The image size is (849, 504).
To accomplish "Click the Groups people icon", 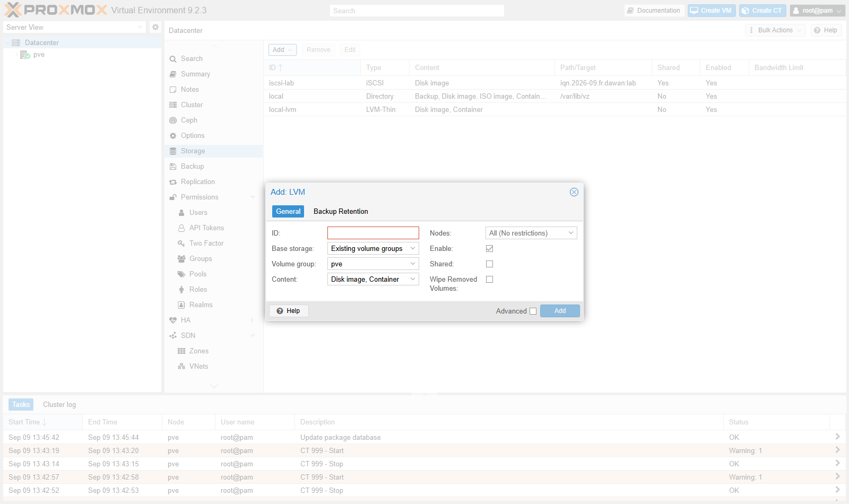I will tap(181, 259).
